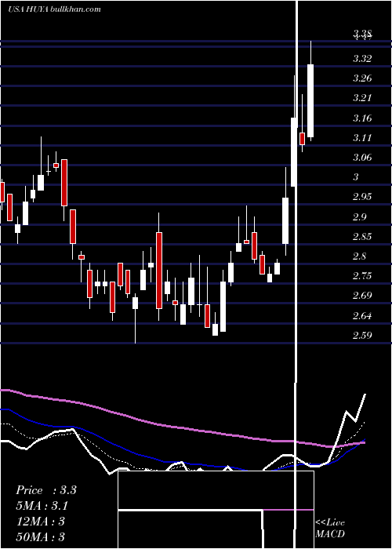Click the 5MA : 3.1 readout

[x=42, y=506]
